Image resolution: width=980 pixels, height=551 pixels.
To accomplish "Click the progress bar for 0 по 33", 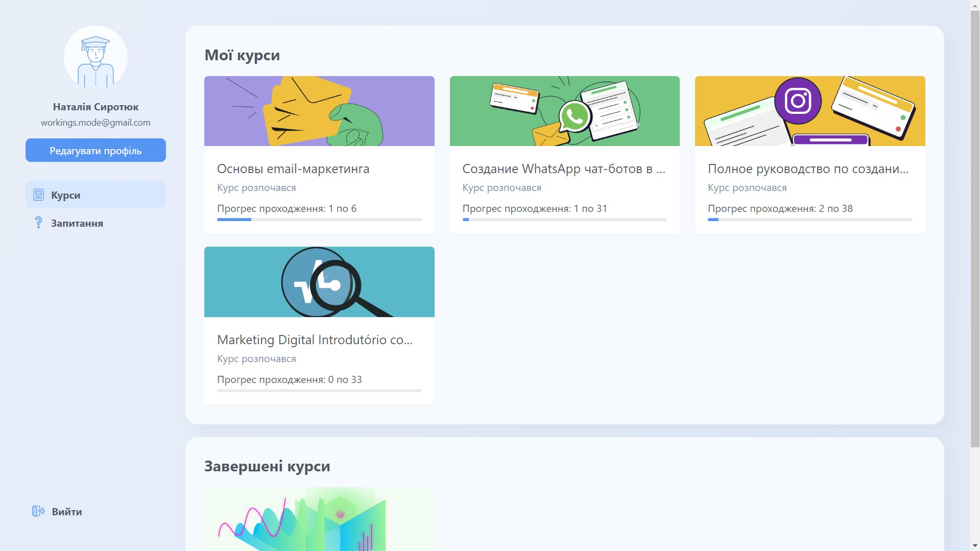I will coord(319,391).
